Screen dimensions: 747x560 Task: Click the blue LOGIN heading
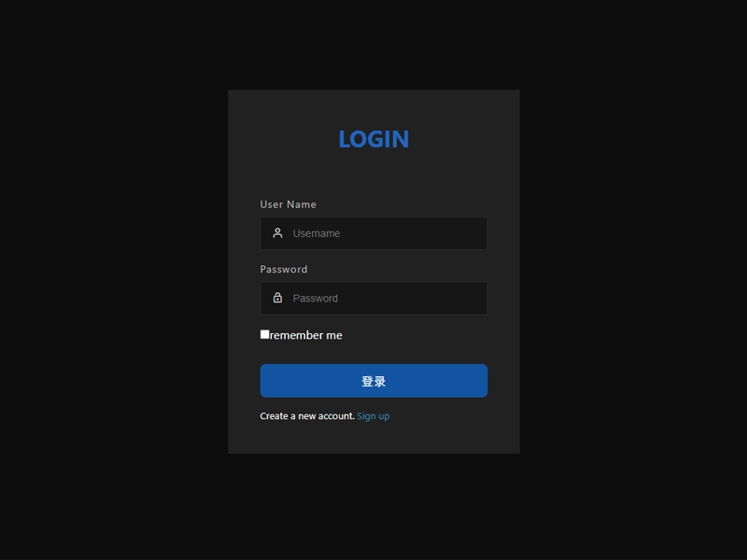(x=373, y=139)
